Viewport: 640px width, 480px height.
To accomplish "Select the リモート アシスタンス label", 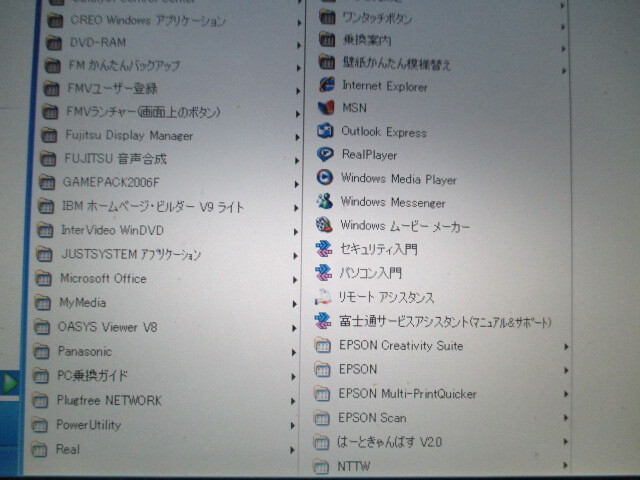I will pyautogui.click(x=386, y=297).
